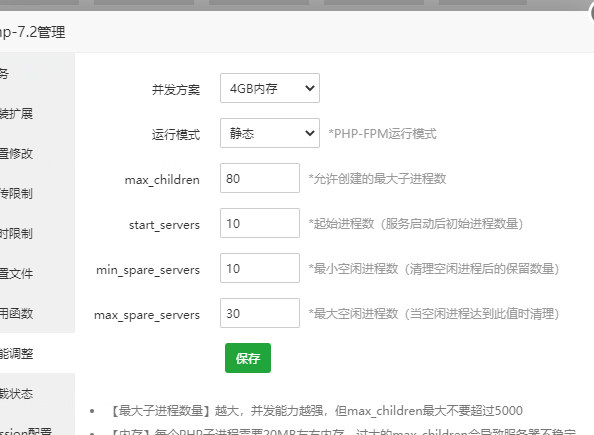594x435 pixels.
Task: Select the 禁用函数 sidebar tab
Action: (37, 313)
